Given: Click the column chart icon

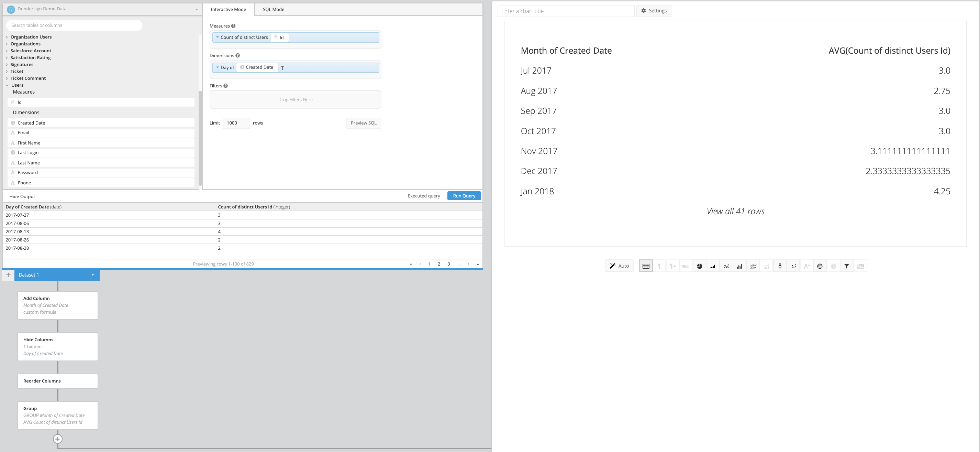Looking at the screenshot, I should 739,266.
